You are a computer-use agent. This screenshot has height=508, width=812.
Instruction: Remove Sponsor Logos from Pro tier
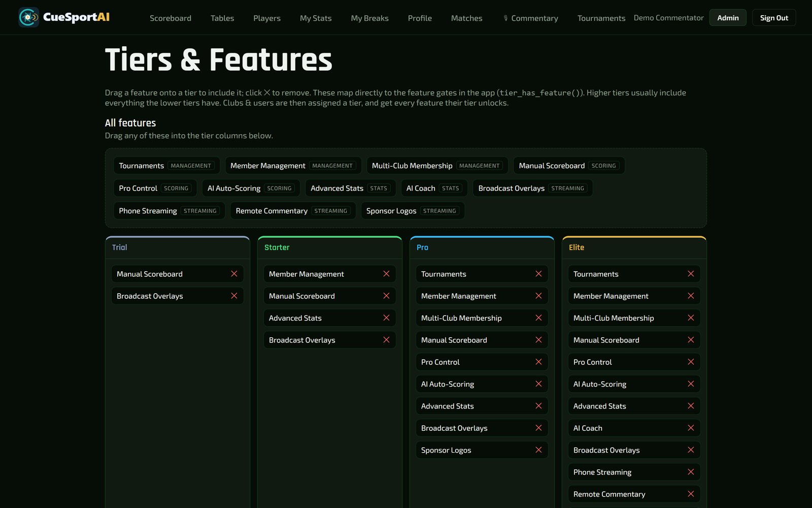[538, 450]
